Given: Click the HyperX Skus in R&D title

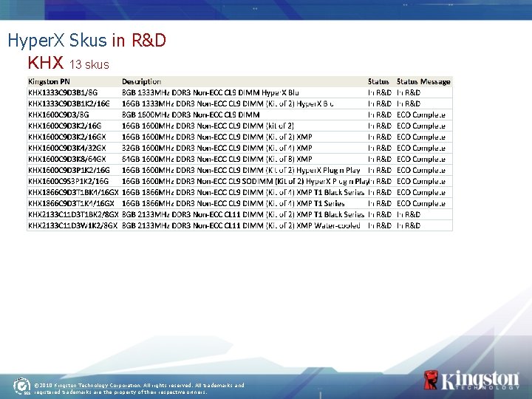Looking at the screenshot, I should [x=87, y=41].
